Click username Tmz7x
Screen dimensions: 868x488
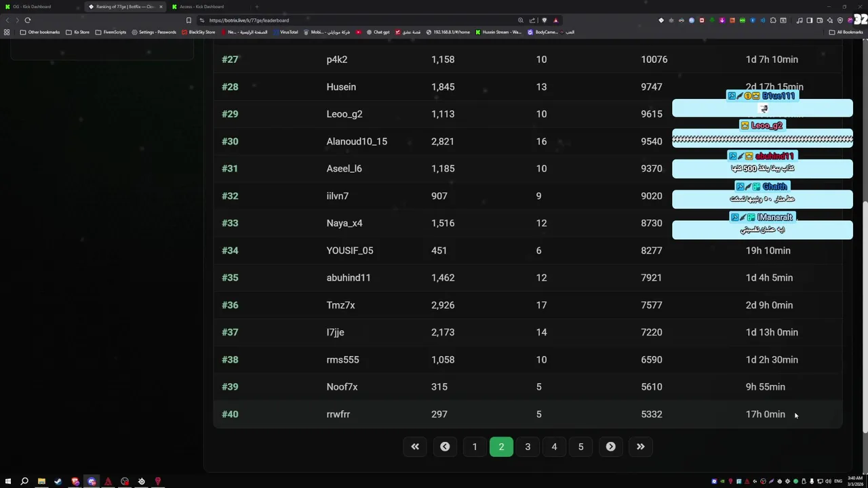(340, 305)
